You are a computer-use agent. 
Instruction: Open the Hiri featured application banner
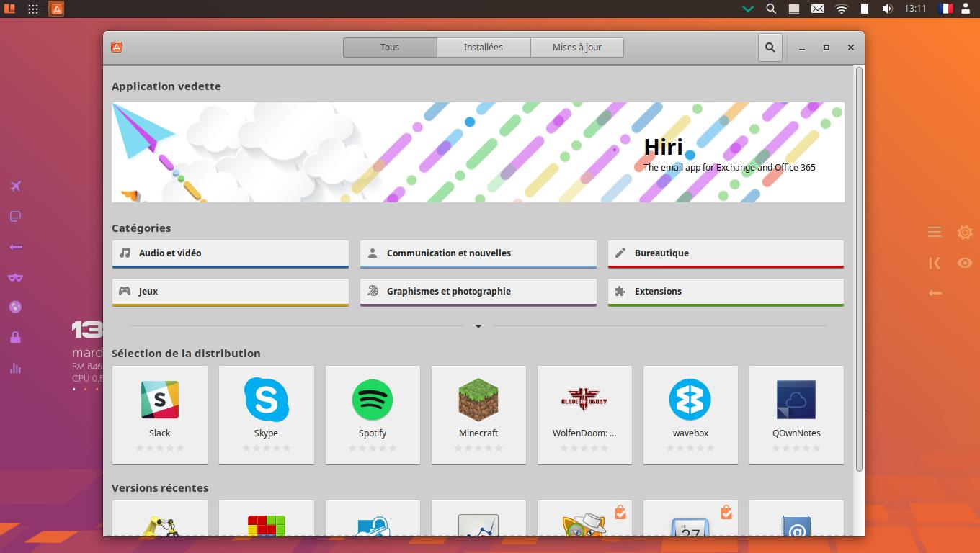tap(478, 152)
